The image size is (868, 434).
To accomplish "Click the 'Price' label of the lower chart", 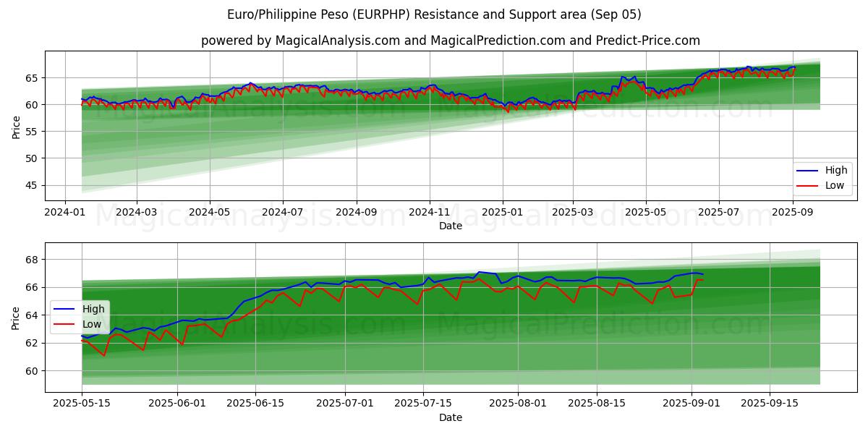I will pyautogui.click(x=16, y=318).
